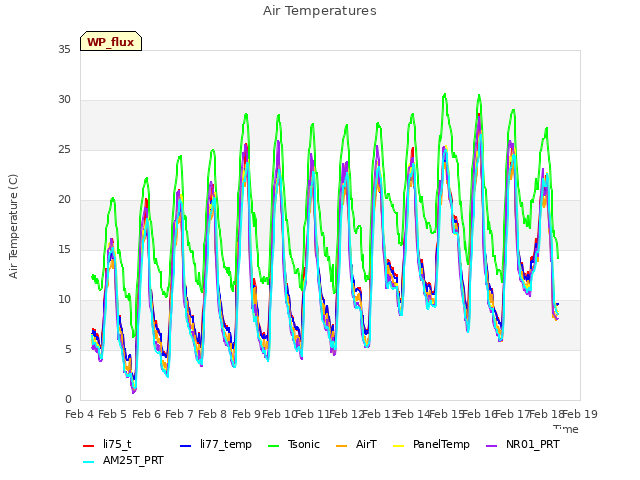Toggle the NR01_PRT legend entry

pos(522,444)
